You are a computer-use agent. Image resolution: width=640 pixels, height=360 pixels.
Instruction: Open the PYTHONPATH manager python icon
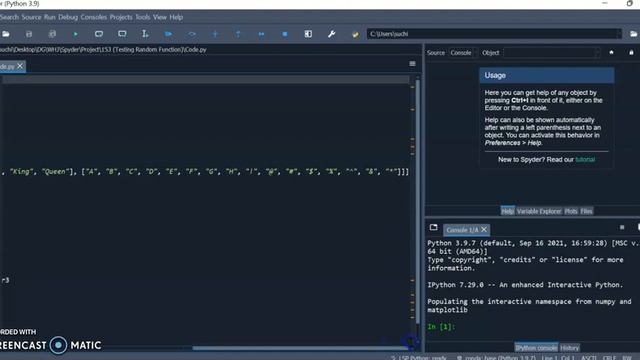355,34
